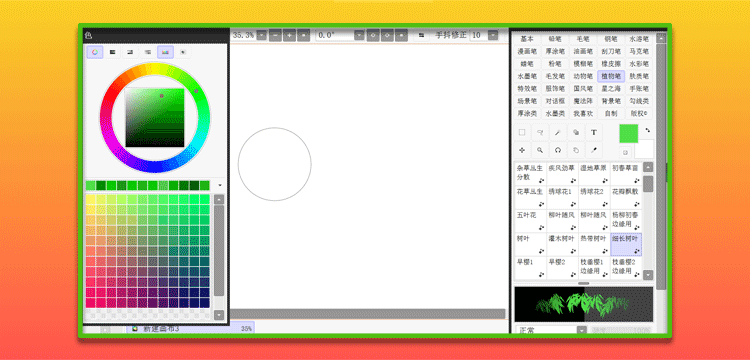
Task: Choose the 细长树叶 brush preset
Action: [x=626, y=244]
